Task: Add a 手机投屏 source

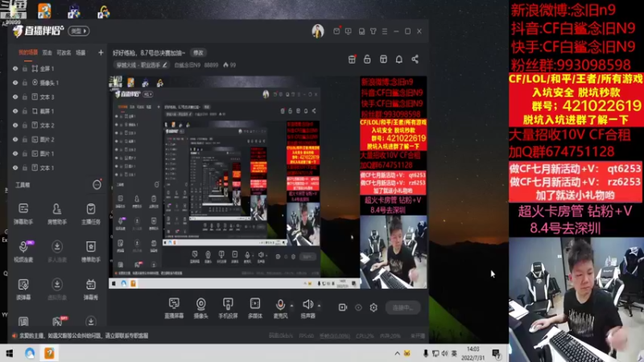Action: click(x=228, y=308)
